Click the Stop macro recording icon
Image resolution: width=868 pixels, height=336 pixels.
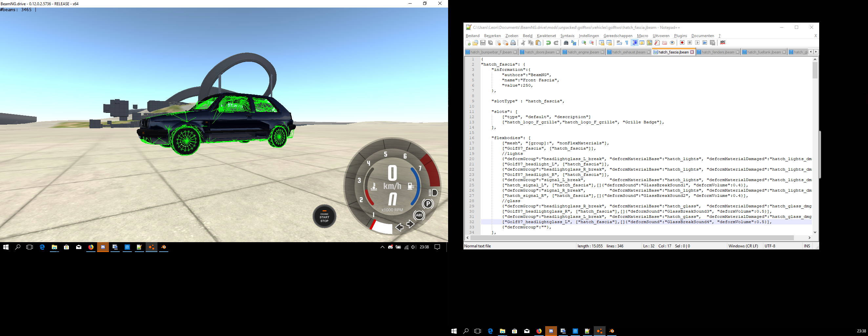pyautogui.click(x=690, y=42)
